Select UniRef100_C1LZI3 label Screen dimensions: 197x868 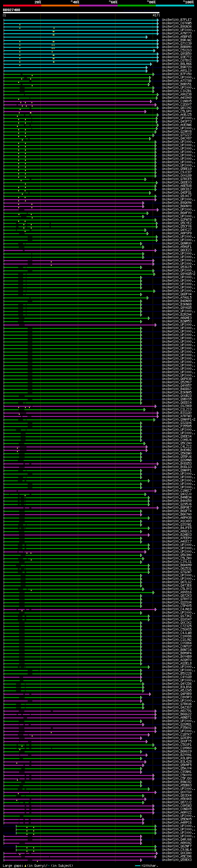pos(177,410)
